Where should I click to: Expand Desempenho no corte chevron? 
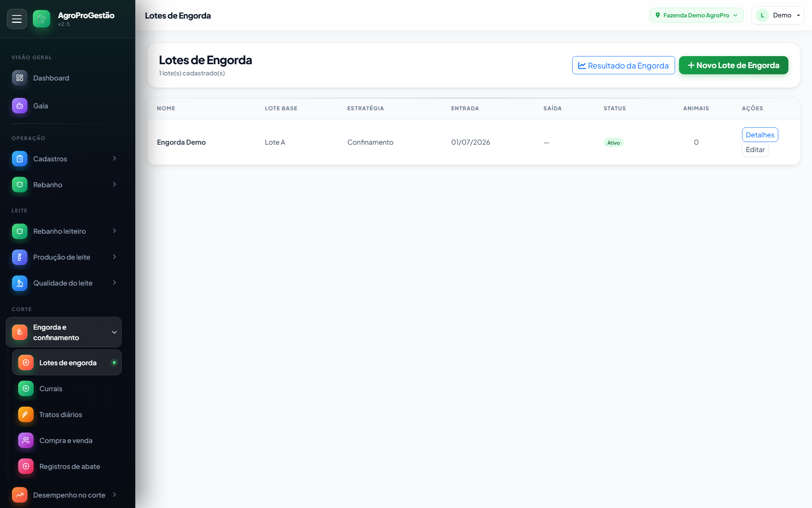point(114,494)
